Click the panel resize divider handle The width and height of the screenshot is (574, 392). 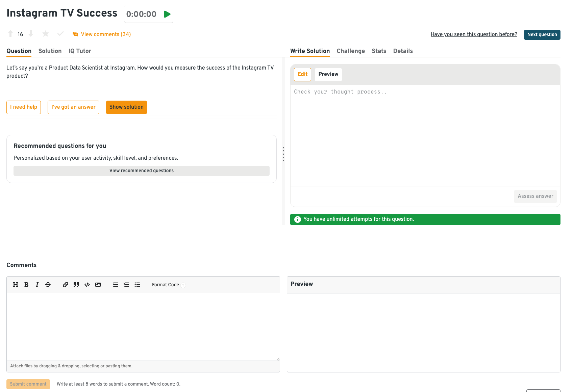283,154
